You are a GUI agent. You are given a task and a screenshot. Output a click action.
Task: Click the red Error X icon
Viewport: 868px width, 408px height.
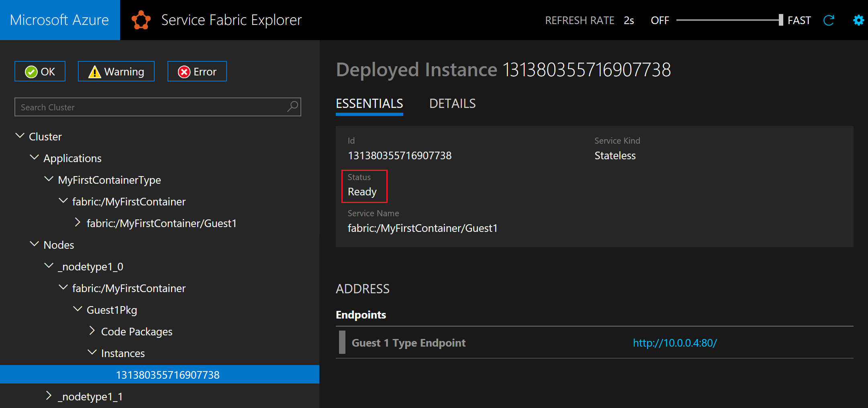(x=184, y=72)
